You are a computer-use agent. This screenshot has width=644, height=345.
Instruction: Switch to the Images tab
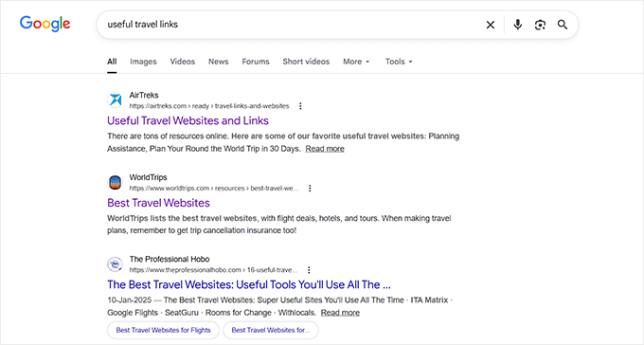tap(143, 62)
